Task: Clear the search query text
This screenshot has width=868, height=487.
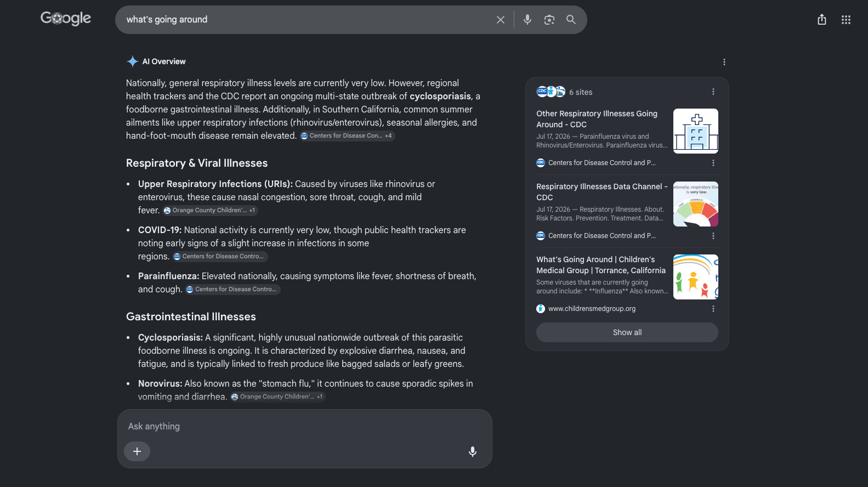Action: [x=501, y=20]
